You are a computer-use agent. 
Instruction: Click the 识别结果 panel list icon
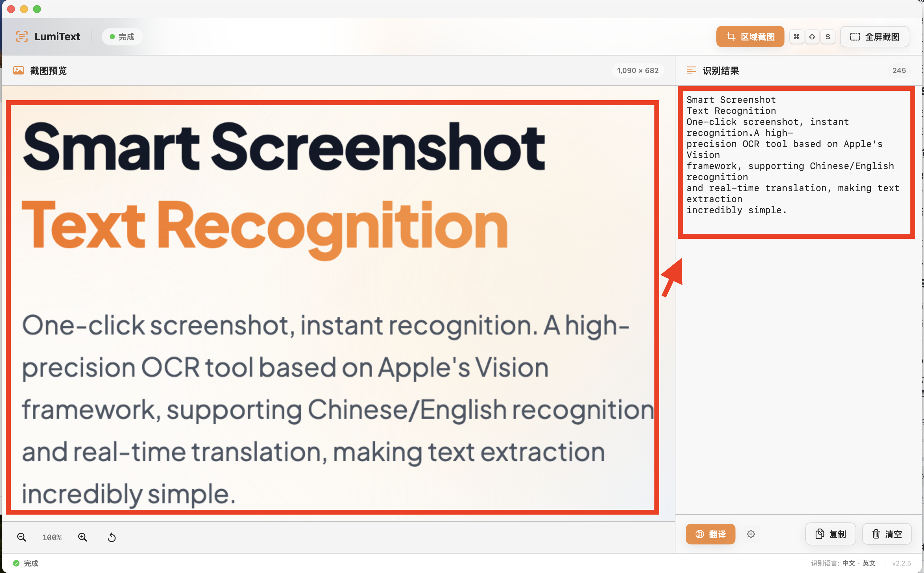tap(692, 70)
